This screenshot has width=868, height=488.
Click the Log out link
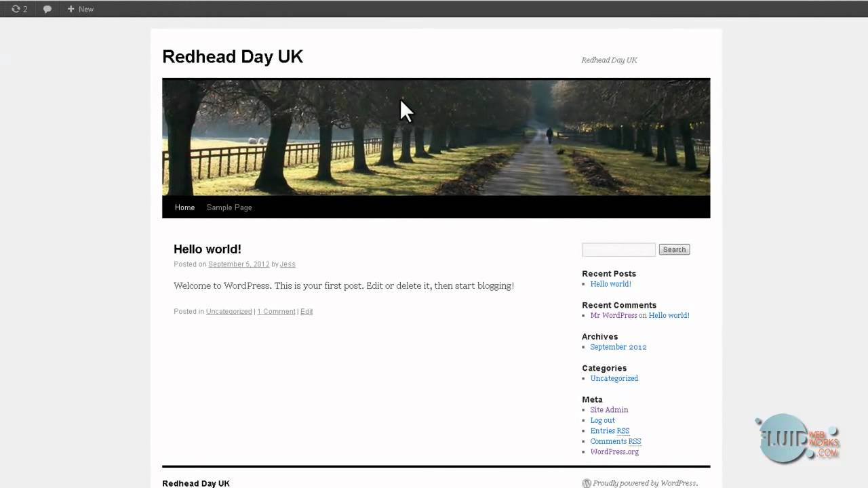[x=602, y=420]
